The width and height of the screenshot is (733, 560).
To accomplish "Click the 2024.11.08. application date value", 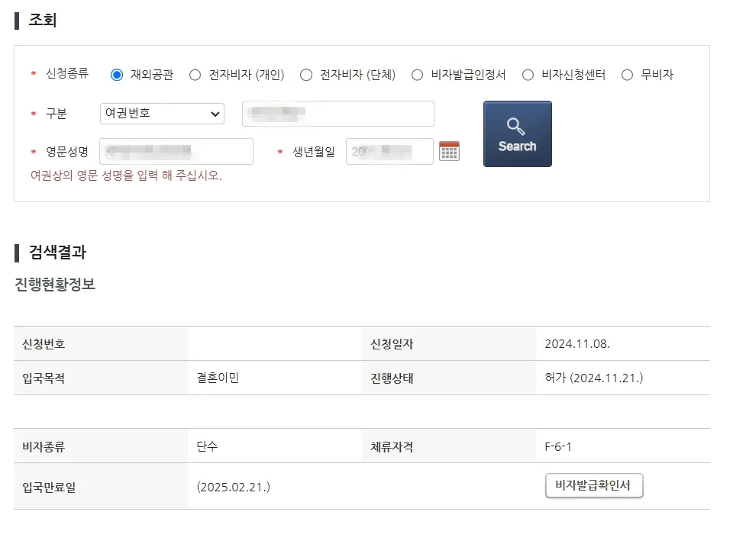I will pos(577,344).
